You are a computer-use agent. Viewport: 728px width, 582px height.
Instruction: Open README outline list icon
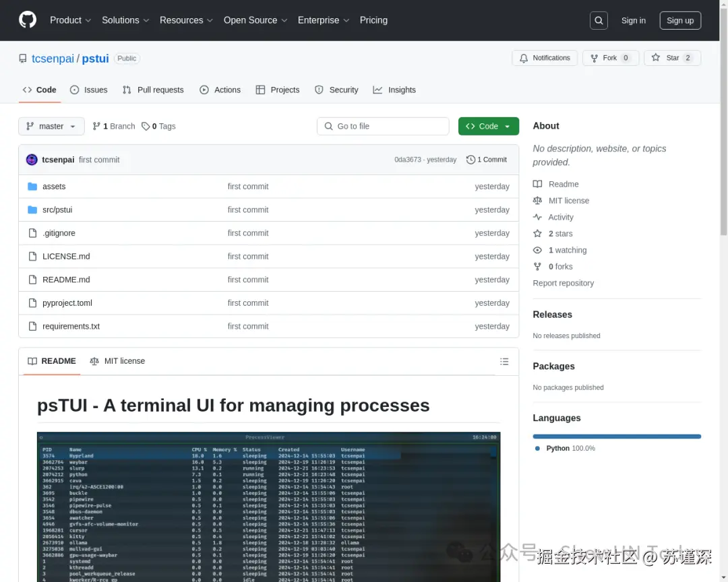tap(504, 361)
